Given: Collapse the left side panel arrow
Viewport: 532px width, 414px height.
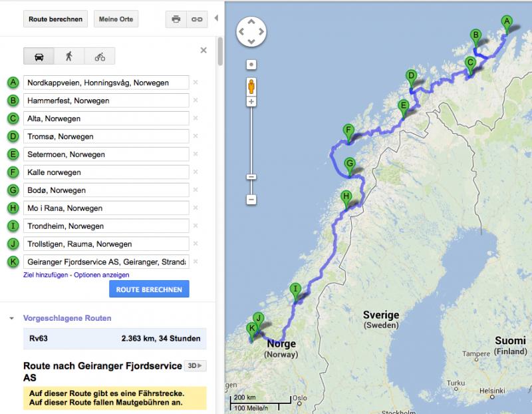Looking at the screenshot, I should [215, 19].
